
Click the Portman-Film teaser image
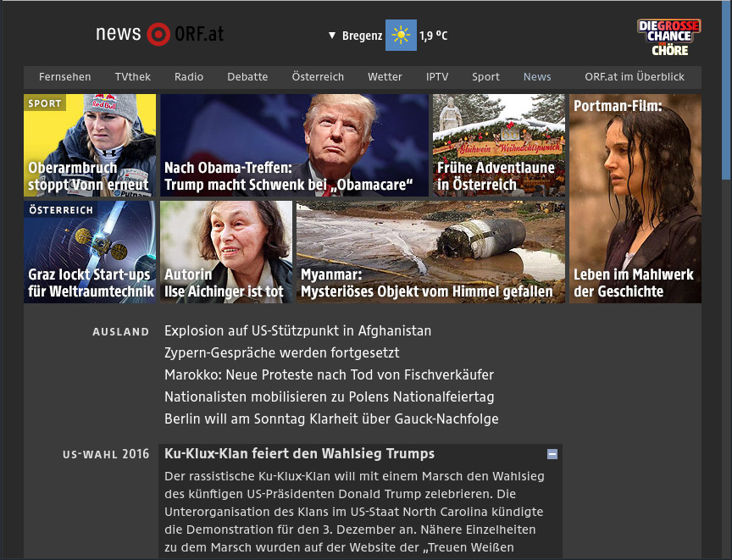point(635,195)
